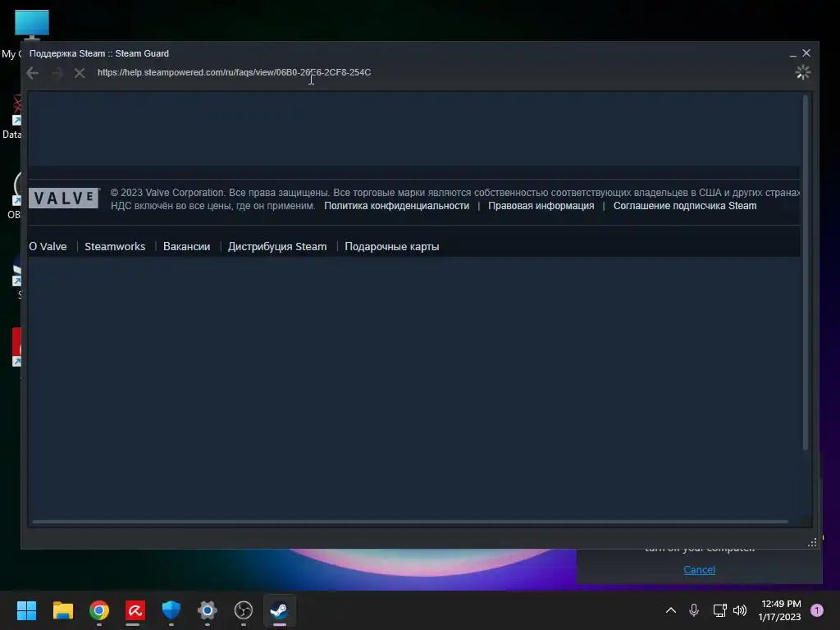Open the Вакансии footer link
Screen dimensions: 840x630
point(186,246)
